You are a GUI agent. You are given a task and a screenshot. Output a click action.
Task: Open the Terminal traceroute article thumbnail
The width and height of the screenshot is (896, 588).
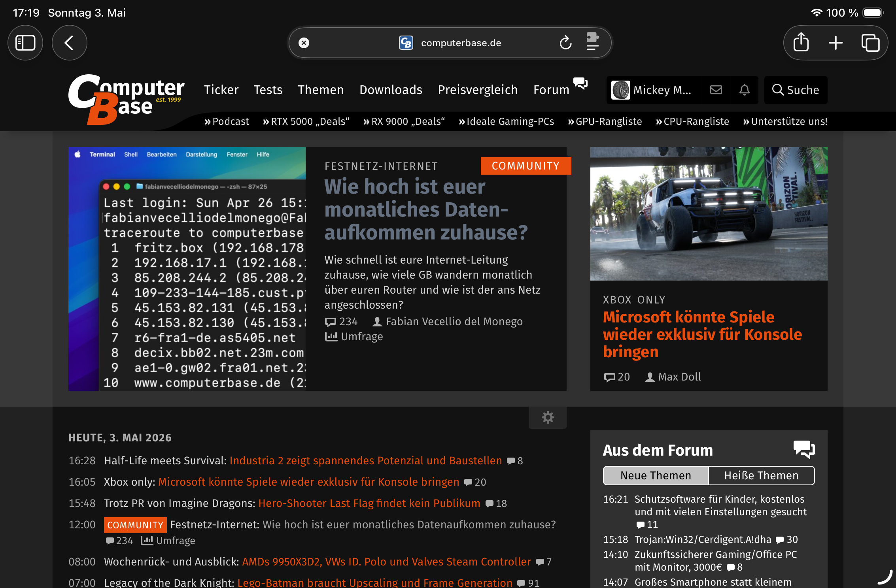[187, 269]
